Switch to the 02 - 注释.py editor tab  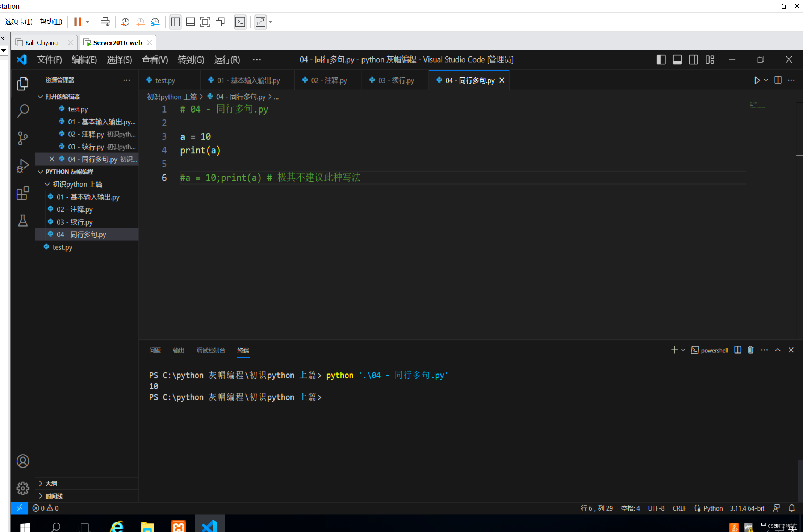(328, 80)
